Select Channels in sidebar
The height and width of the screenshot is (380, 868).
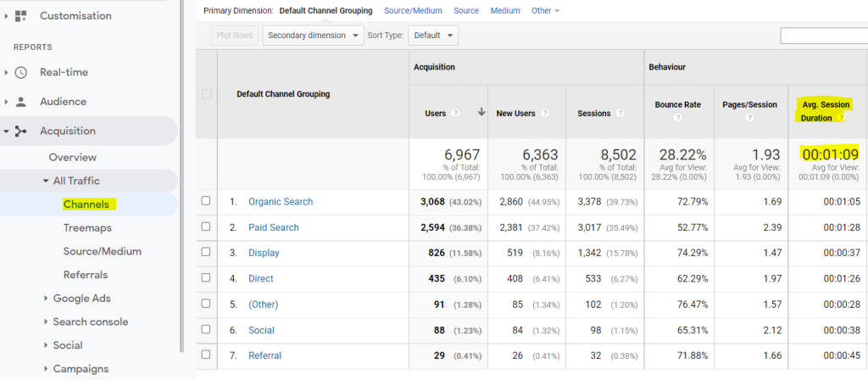click(86, 204)
